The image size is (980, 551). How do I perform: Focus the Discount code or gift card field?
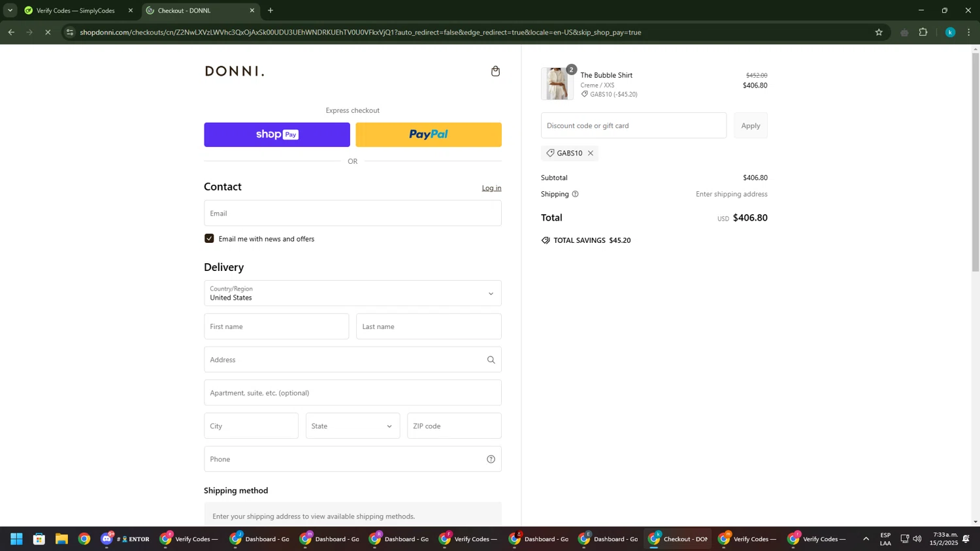tap(633, 125)
